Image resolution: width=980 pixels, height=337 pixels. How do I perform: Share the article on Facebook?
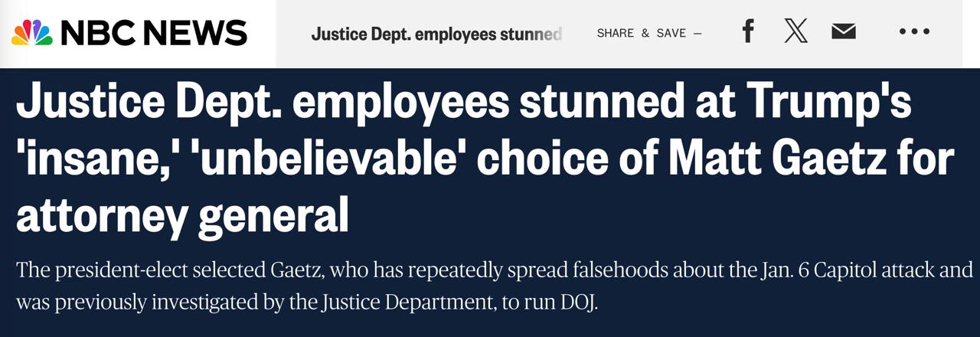[748, 32]
